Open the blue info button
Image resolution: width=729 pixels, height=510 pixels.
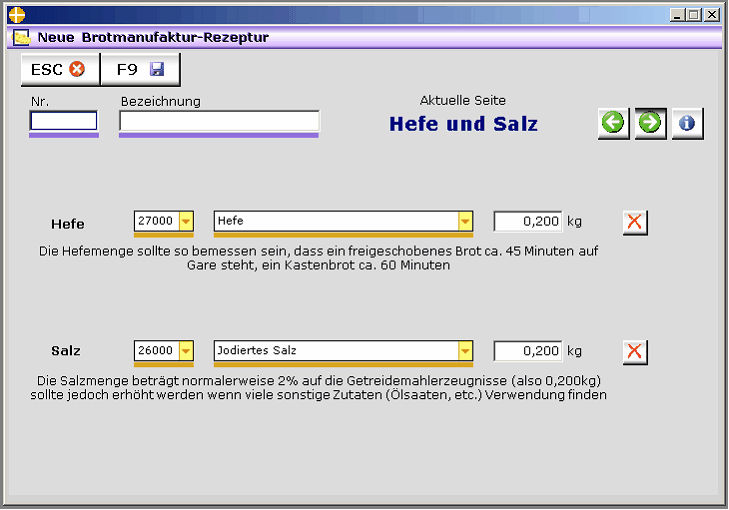688,124
